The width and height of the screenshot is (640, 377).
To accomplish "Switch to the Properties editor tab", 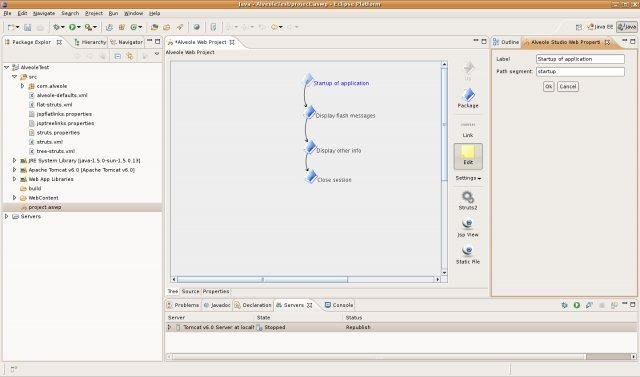I will pos(216,291).
